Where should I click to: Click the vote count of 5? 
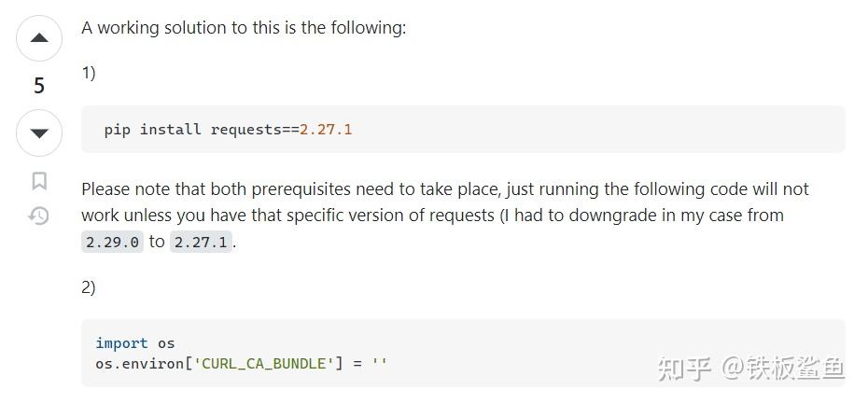point(39,86)
